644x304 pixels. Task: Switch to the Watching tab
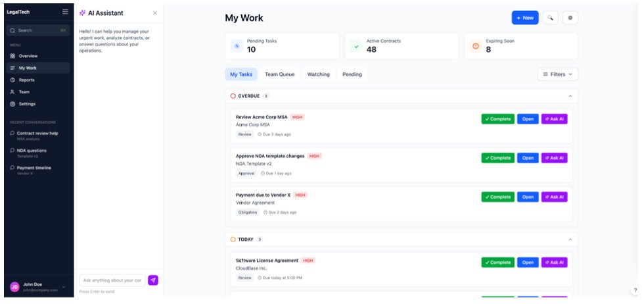(318, 74)
